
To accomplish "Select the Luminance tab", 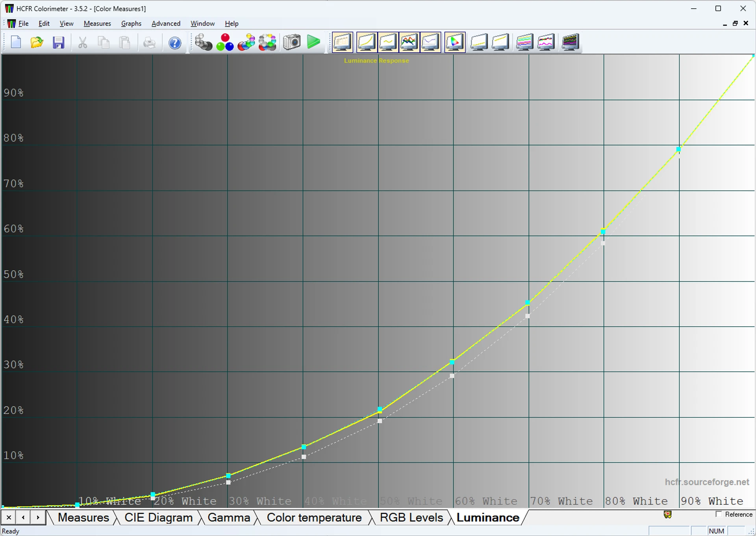I will (488, 517).
